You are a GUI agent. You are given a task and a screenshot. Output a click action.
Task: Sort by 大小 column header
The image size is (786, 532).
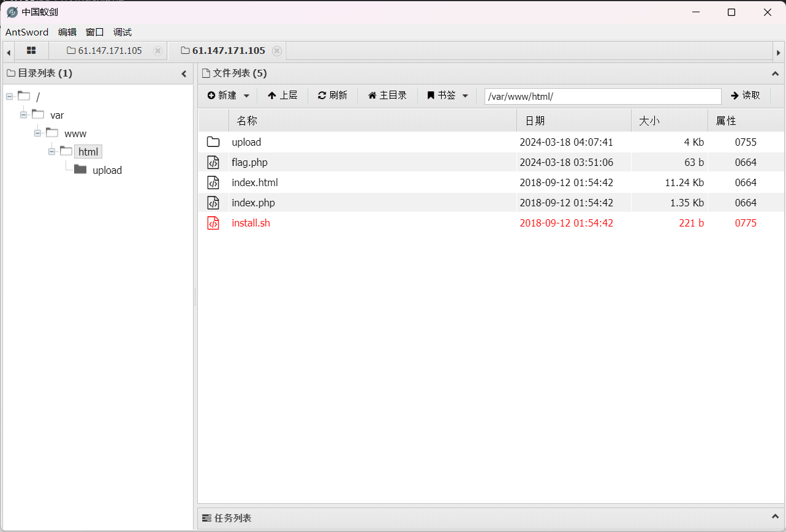(x=670, y=121)
